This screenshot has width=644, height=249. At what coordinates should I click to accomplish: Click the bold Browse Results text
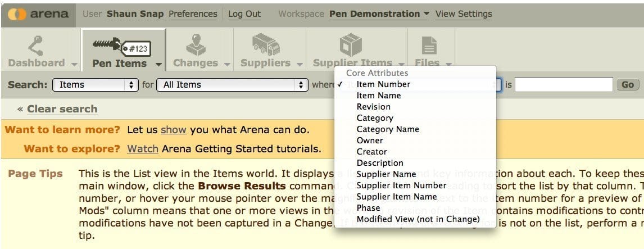[x=242, y=185]
